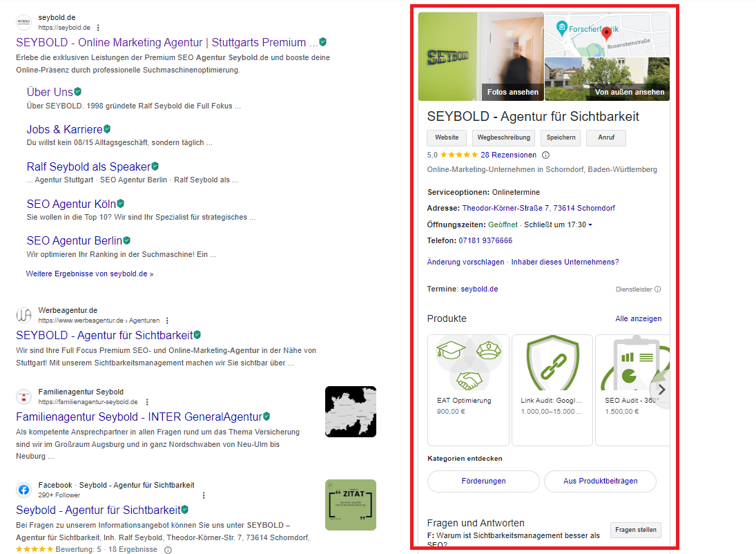Click SEYBOLD - Agentur für Sichtbarkeit panel heading
Viewport: 756px width, 554px height.
[533, 116]
